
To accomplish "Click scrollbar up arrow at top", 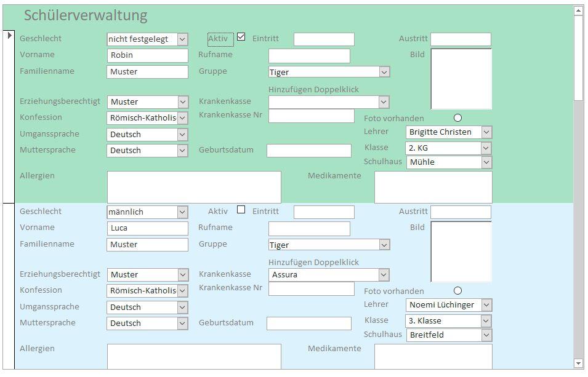I will 578,10.
